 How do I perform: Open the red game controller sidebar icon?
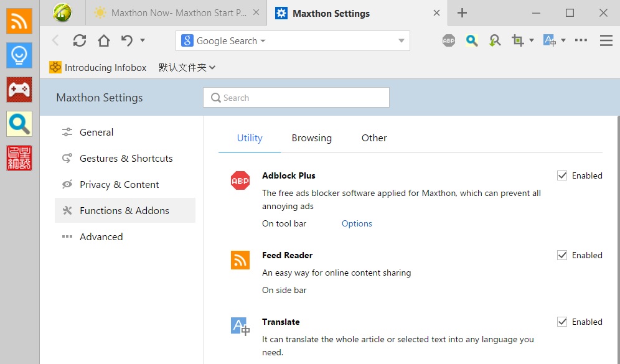19,90
